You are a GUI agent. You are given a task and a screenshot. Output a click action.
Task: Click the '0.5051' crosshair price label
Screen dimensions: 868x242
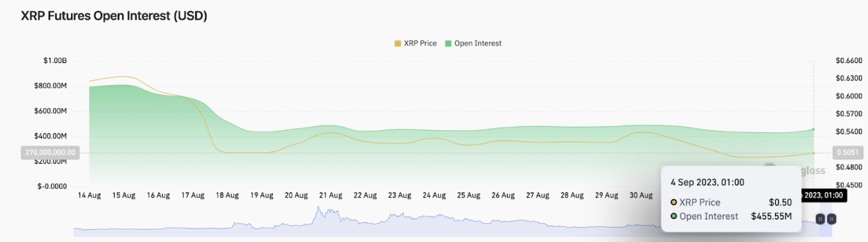(848, 154)
